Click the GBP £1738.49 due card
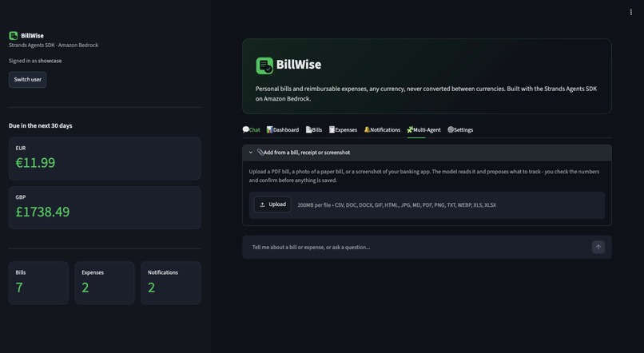This screenshot has height=353, width=644. [105, 208]
